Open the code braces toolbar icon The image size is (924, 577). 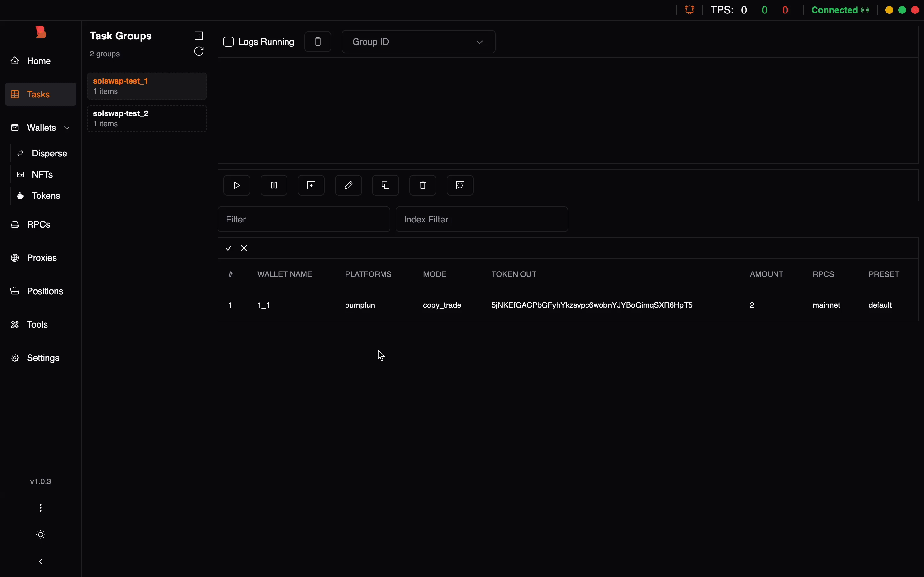point(460,186)
